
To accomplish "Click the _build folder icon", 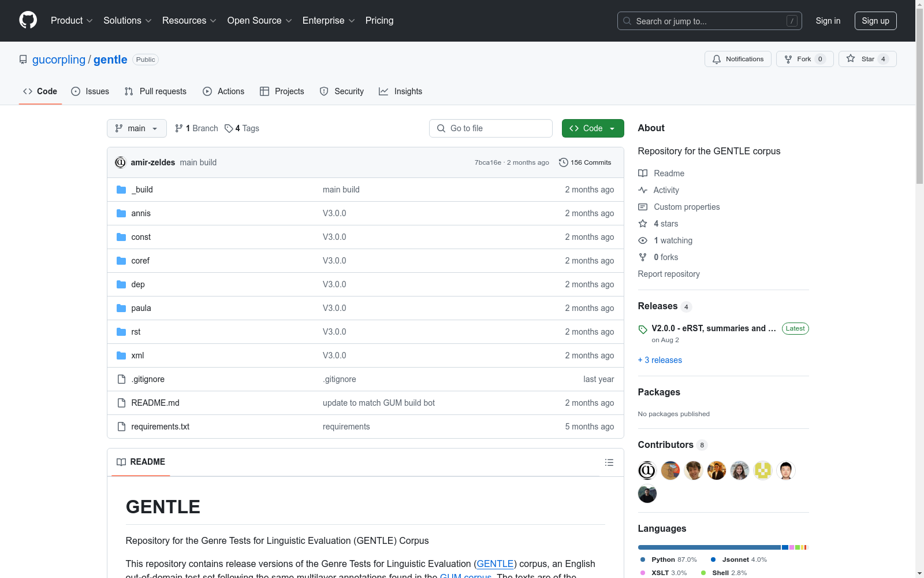I will tap(121, 190).
